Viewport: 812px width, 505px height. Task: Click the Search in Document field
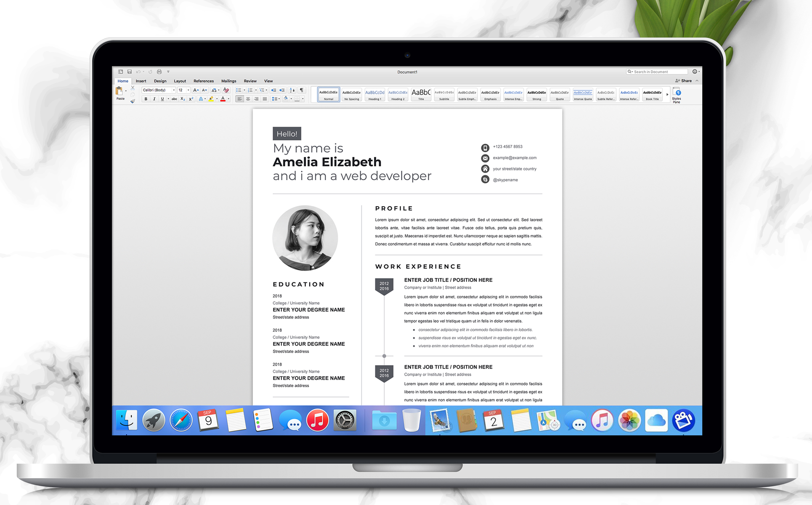[x=658, y=72]
